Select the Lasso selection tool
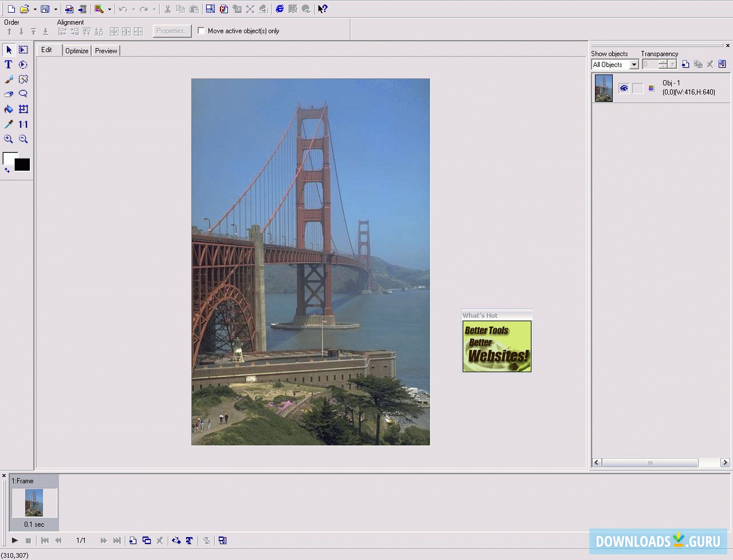Image resolution: width=733 pixels, height=560 pixels. pyautogui.click(x=23, y=94)
